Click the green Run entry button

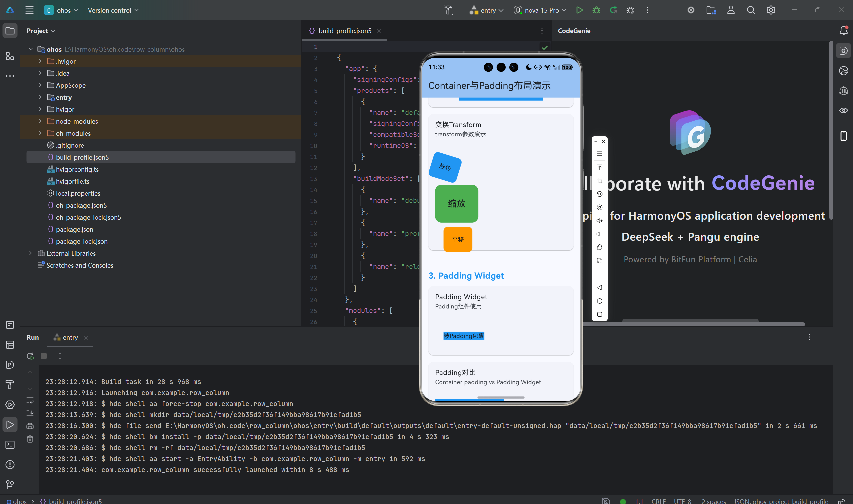coord(579,10)
